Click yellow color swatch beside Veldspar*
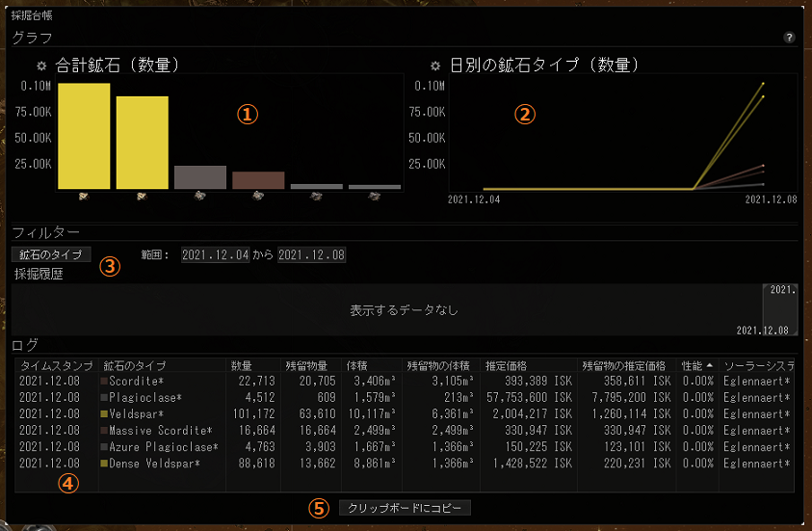812x531 pixels. click(104, 414)
